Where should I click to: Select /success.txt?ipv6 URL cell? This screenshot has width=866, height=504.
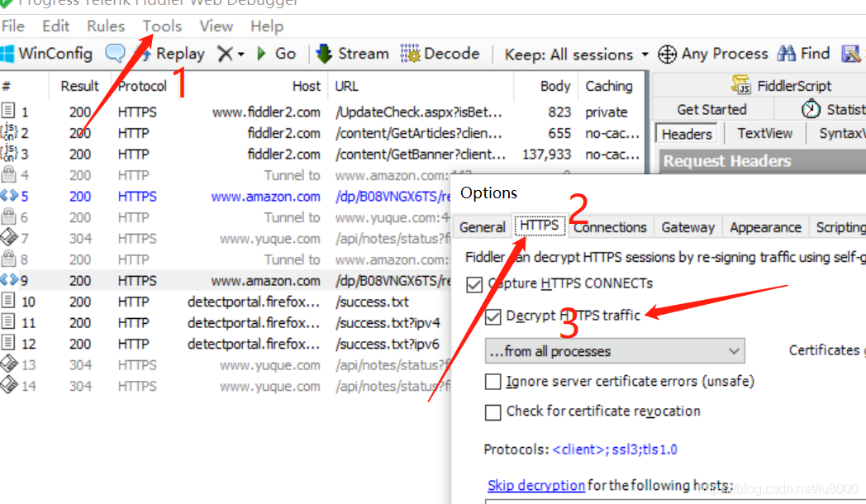click(388, 344)
